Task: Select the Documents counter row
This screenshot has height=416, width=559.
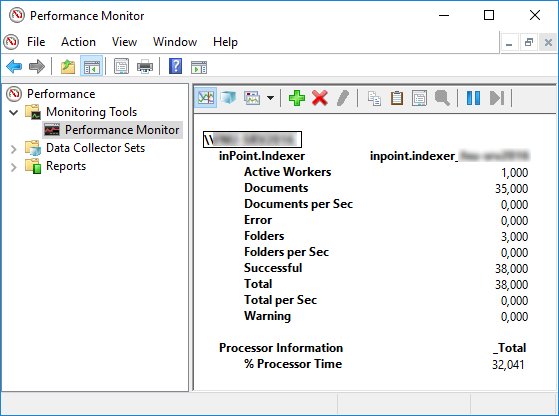Action: point(276,188)
